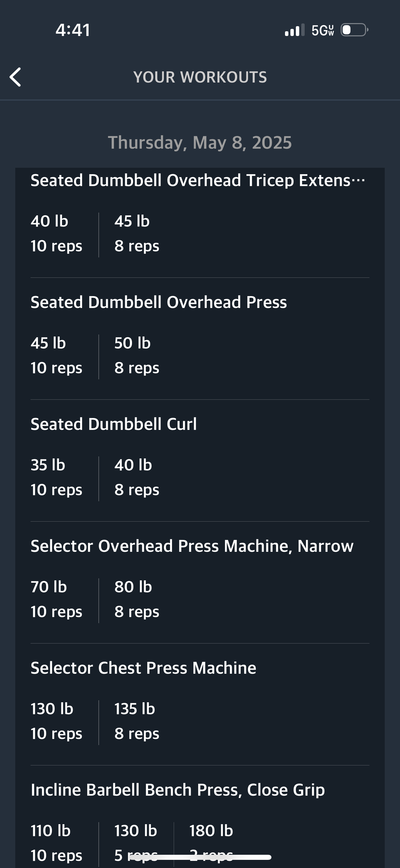Tap the home indicator bar
The height and width of the screenshot is (868, 400).
200,857
